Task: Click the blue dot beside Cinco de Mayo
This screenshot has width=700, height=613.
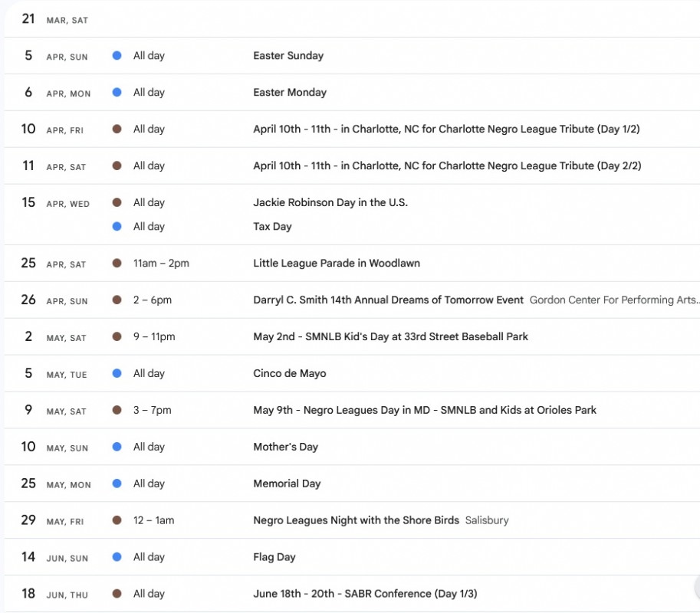Action: (117, 374)
